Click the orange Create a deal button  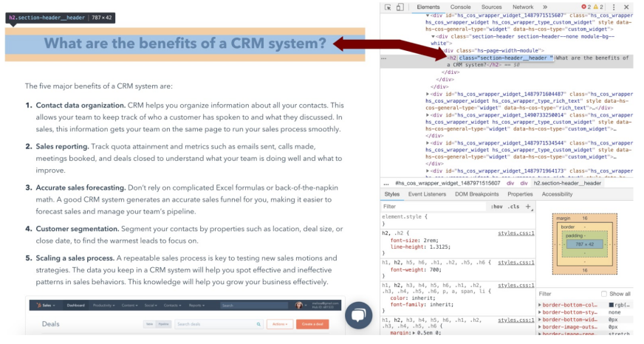coord(312,324)
